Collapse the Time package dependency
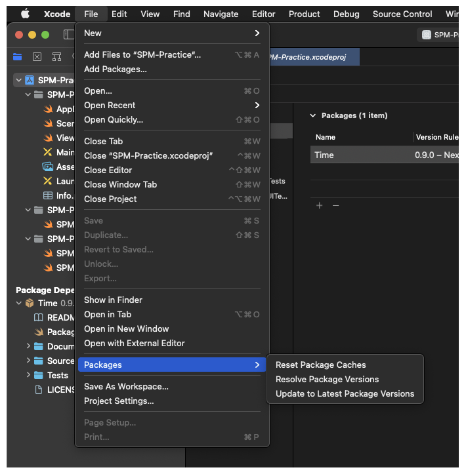466x476 pixels. [19, 303]
